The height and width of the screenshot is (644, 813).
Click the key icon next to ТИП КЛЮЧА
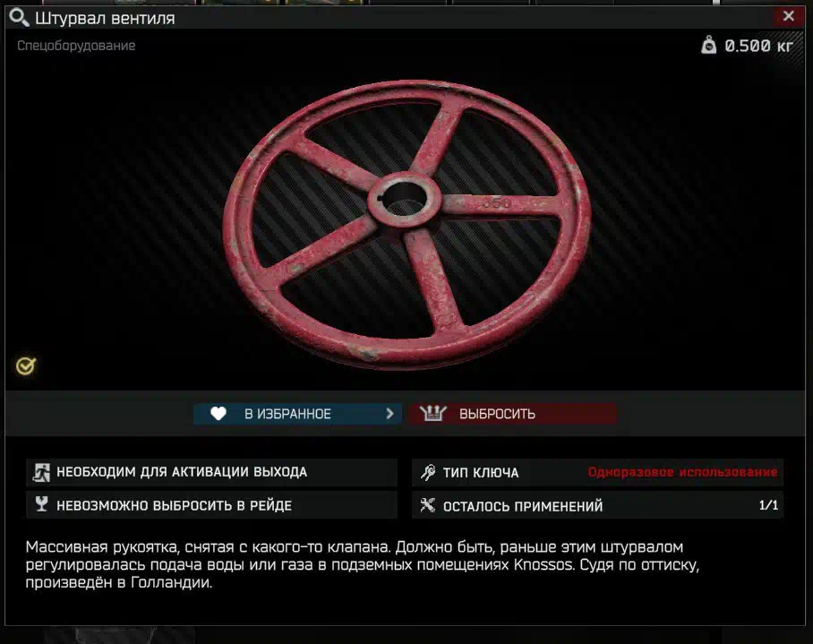[x=428, y=472]
